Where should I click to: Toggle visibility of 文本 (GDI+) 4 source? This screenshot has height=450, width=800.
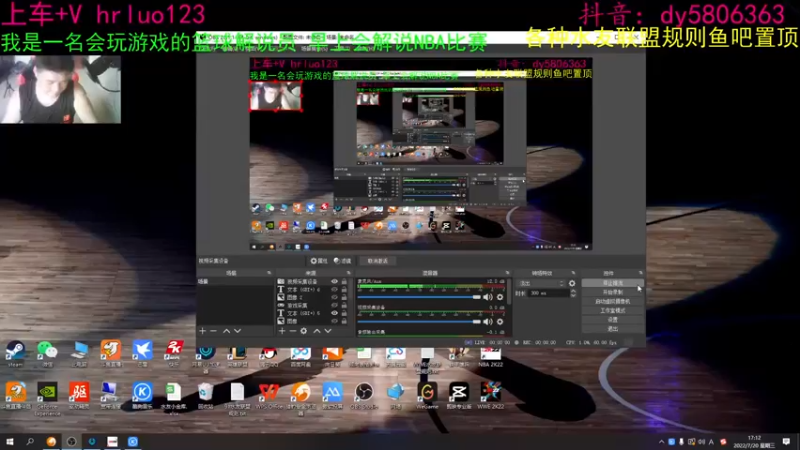click(334, 289)
